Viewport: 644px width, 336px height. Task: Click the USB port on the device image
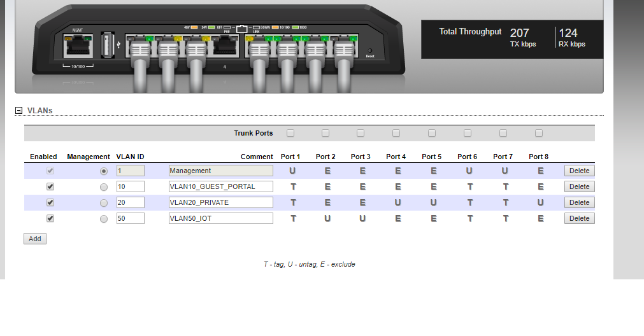click(108, 45)
